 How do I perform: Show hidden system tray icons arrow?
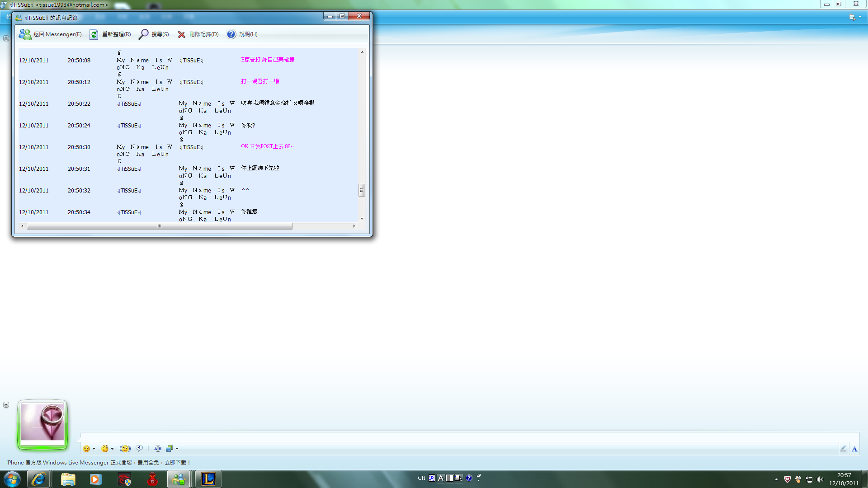[x=776, y=479]
